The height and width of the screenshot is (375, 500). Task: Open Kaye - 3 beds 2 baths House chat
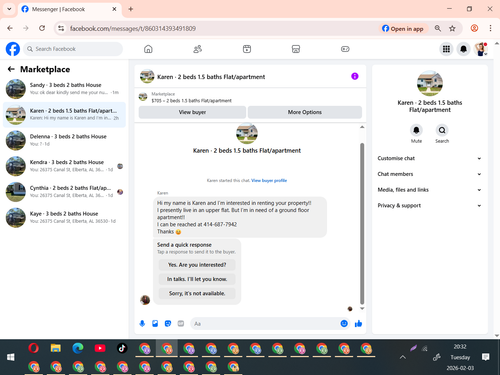click(x=64, y=217)
